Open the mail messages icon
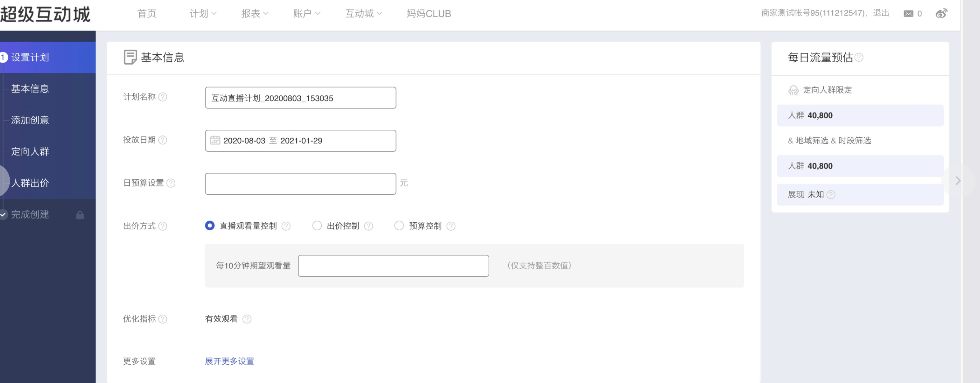Image resolution: width=980 pixels, height=383 pixels. click(908, 14)
